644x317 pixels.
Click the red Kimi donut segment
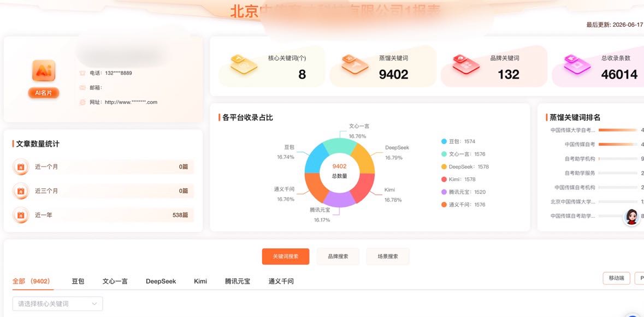pyautogui.click(x=365, y=187)
